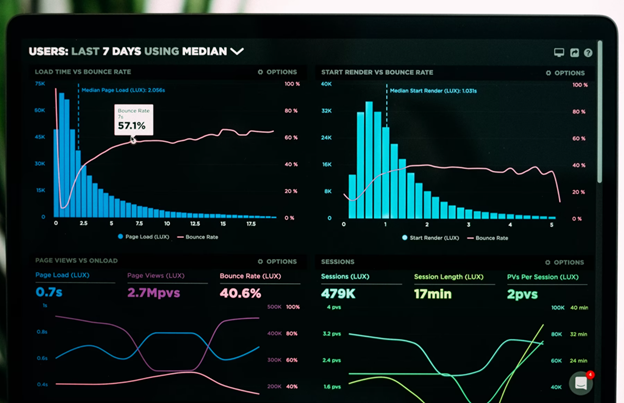The height and width of the screenshot is (403, 624).
Task: Open Options for Start Render vs Bounce Rate
Action: (x=565, y=73)
